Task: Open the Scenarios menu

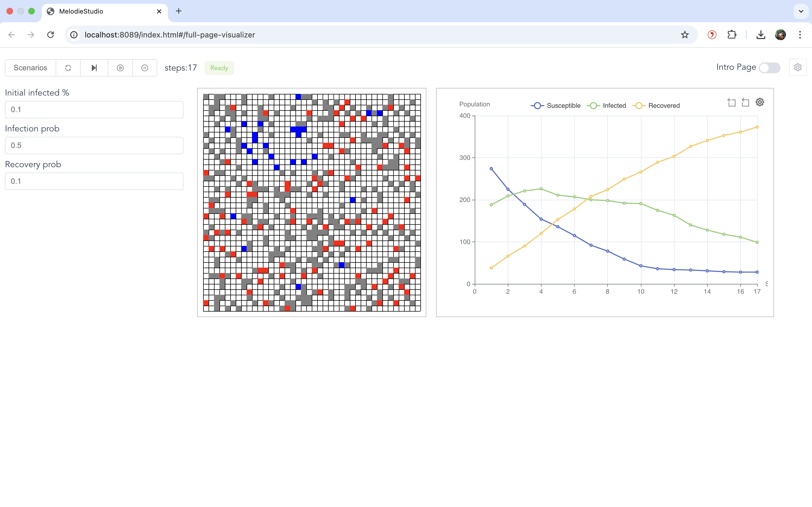Action: pos(30,68)
